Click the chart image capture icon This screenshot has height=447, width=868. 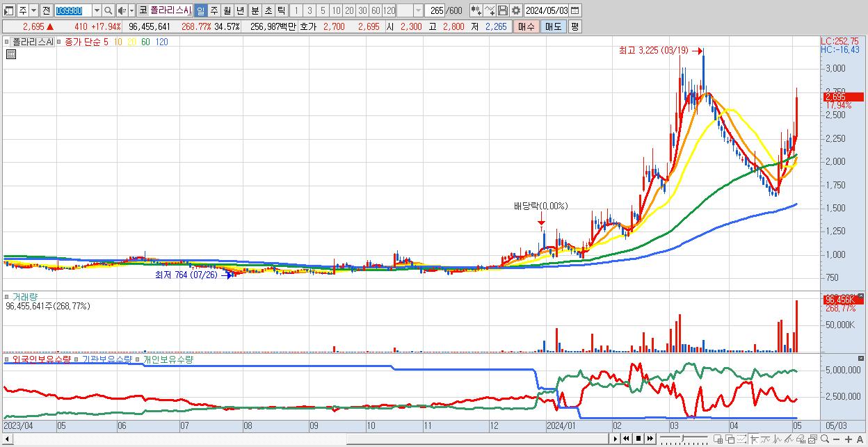coord(812,439)
